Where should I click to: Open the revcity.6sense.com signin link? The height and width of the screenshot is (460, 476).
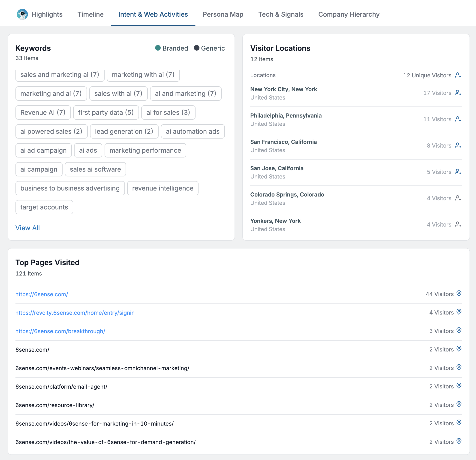pyautogui.click(x=75, y=313)
